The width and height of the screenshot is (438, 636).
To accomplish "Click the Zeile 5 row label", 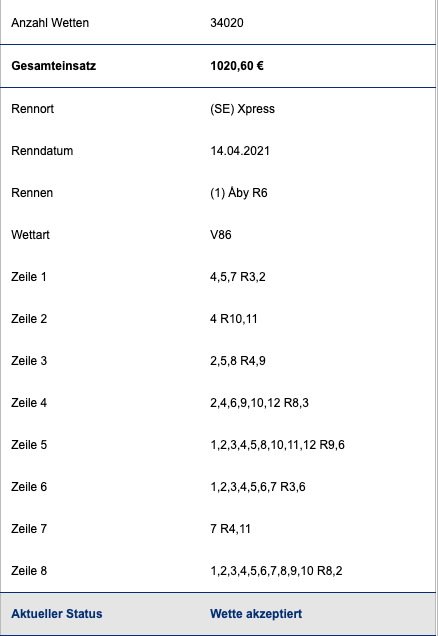I will (29, 445).
